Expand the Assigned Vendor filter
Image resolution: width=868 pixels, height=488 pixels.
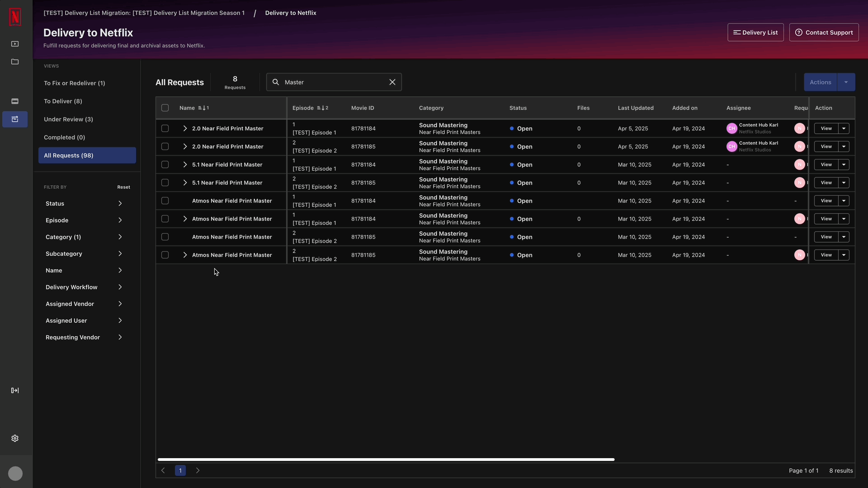[x=84, y=304]
